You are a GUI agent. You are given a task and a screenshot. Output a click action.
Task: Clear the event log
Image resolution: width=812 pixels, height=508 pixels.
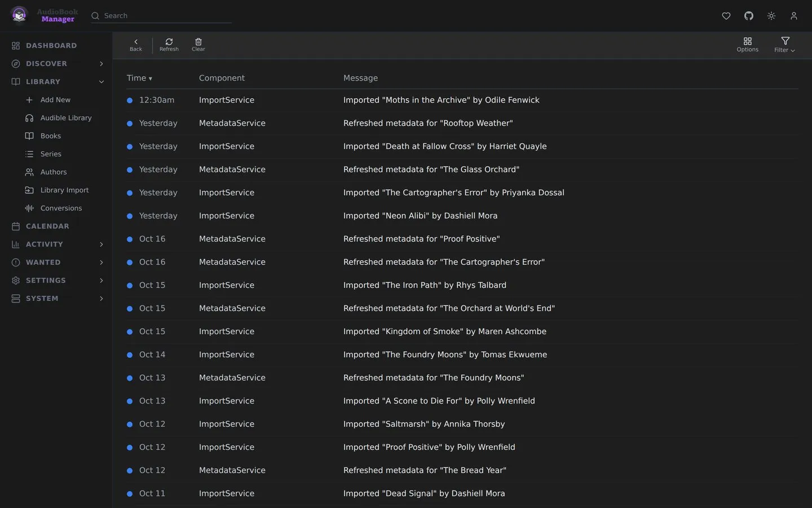click(x=198, y=45)
